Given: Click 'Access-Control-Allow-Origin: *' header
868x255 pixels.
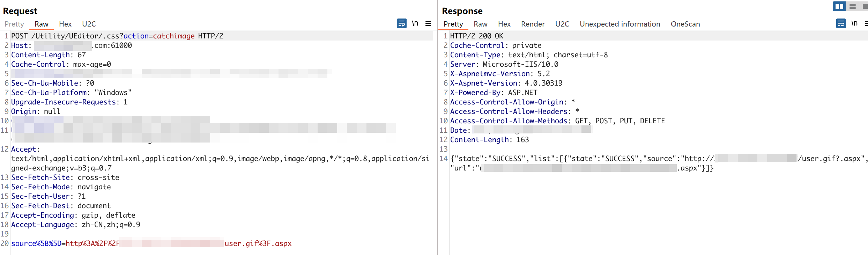Looking at the screenshot, I should click(x=513, y=102).
